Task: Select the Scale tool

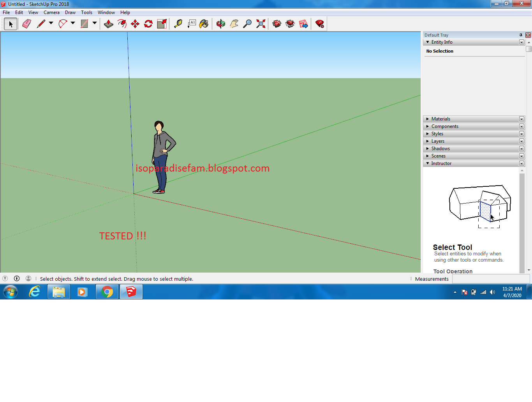Action: (162, 24)
